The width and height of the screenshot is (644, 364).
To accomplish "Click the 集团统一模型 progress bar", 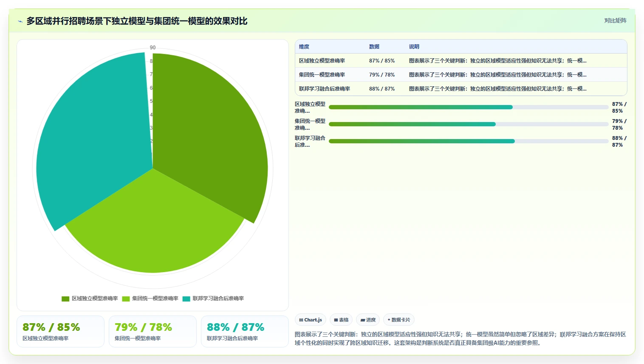I will pyautogui.click(x=469, y=124).
